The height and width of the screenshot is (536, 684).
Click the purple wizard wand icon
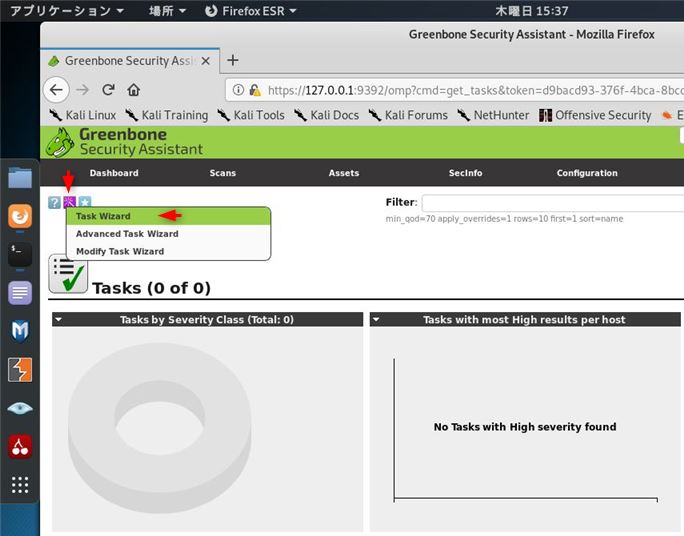tap(70, 202)
